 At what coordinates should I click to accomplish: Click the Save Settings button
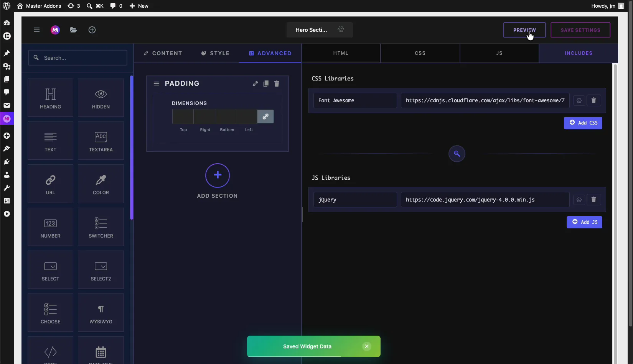point(580,30)
